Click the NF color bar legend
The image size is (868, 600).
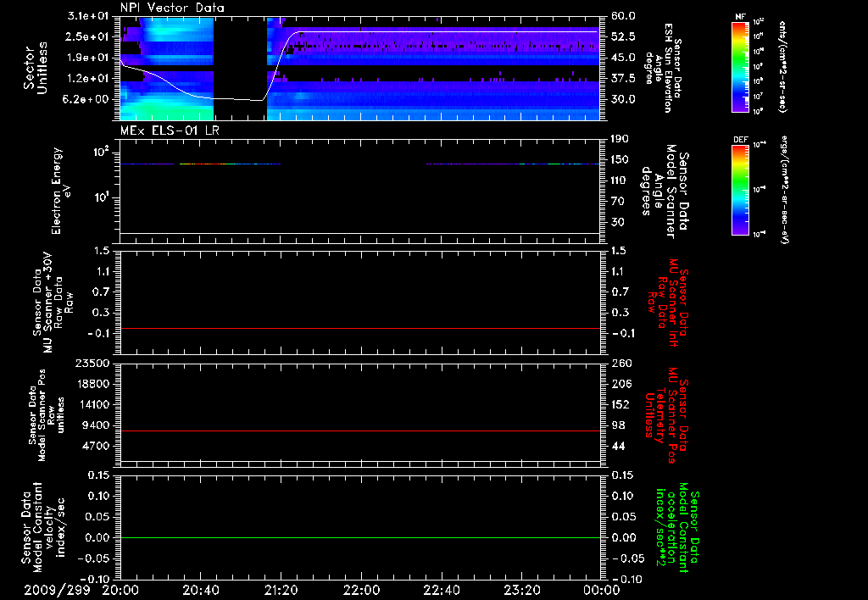741,66
